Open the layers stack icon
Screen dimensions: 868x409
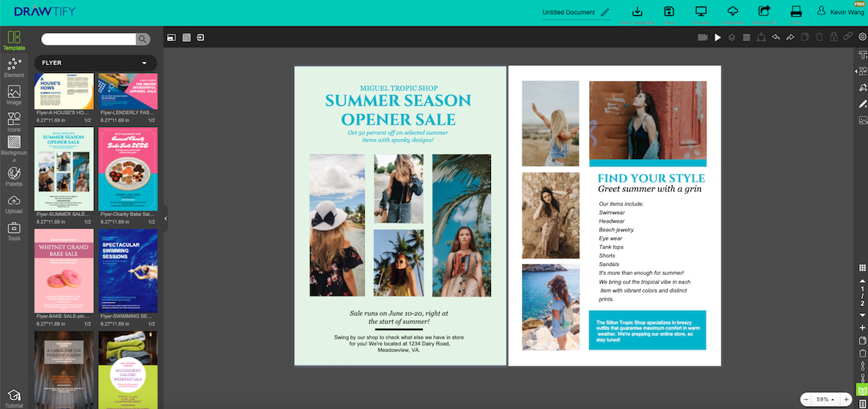click(732, 38)
